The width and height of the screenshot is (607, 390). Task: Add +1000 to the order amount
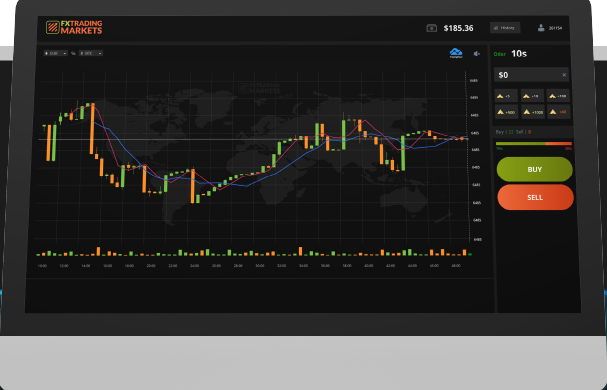coord(532,112)
